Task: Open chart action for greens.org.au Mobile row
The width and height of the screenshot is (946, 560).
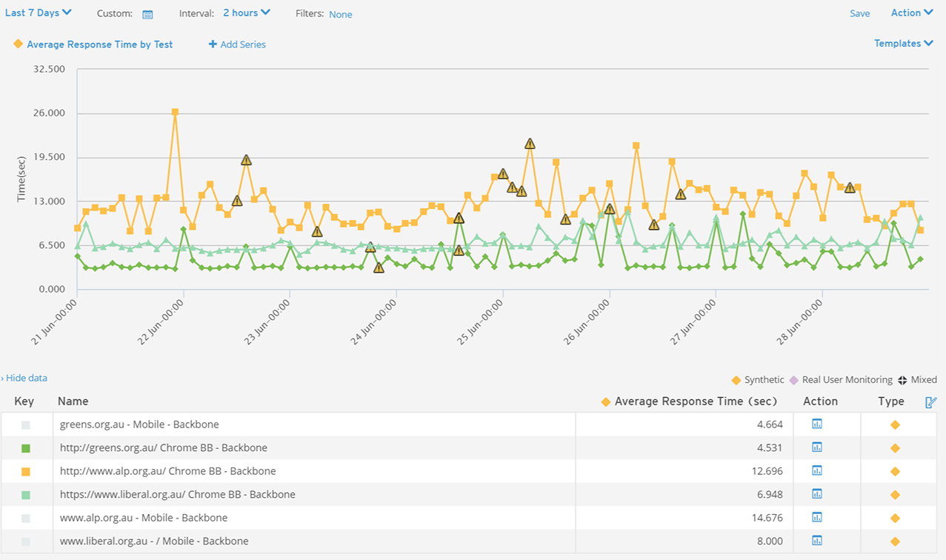Action: point(817,424)
